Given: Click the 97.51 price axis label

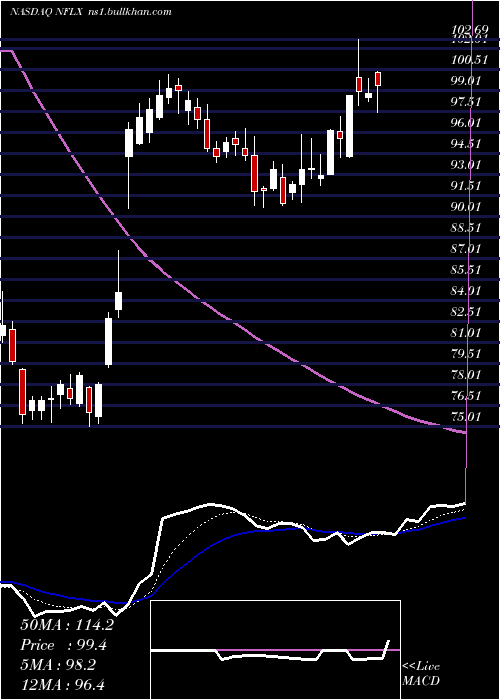Looking at the screenshot, I should 467,102.
